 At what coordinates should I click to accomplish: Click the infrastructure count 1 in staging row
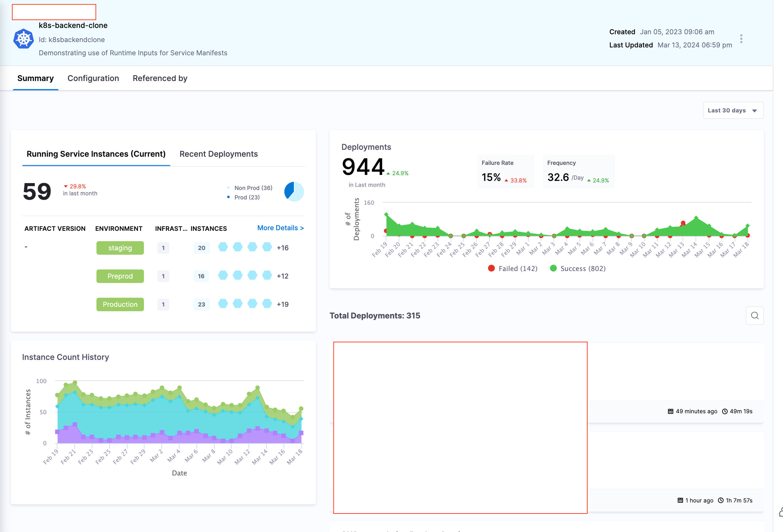(x=163, y=248)
